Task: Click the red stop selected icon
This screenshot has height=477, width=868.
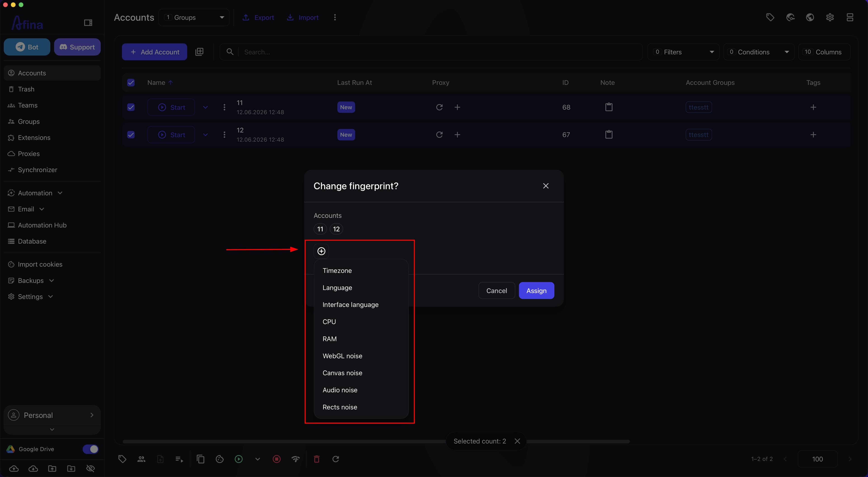Action: click(x=277, y=459)
